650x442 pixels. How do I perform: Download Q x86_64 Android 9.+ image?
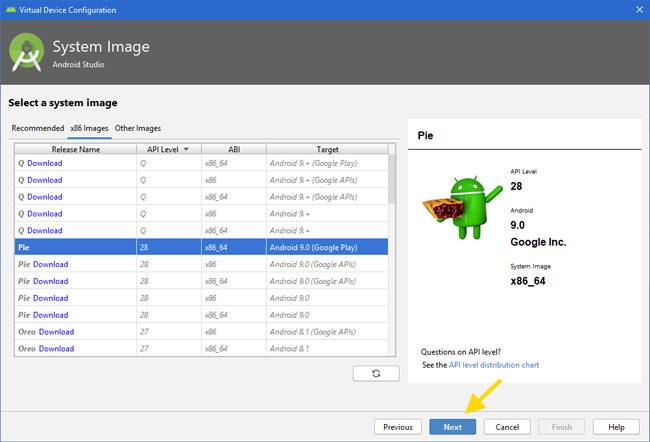click(x=45, y=231)
